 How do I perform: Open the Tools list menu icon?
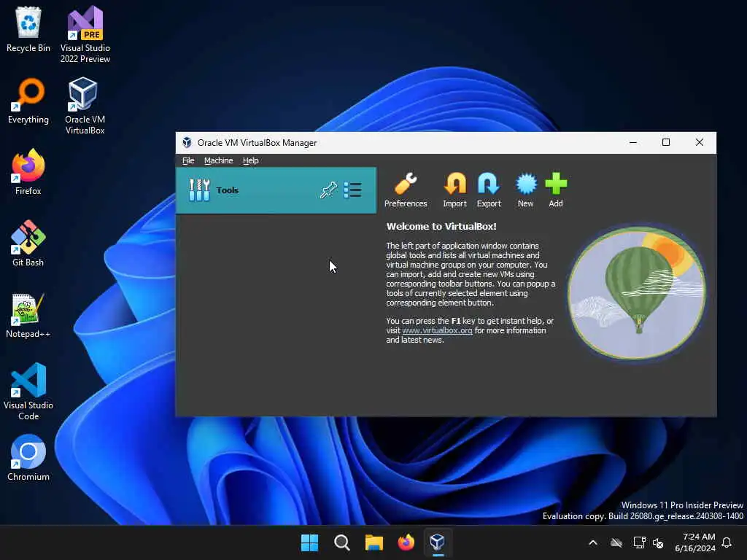coord(352,190)
